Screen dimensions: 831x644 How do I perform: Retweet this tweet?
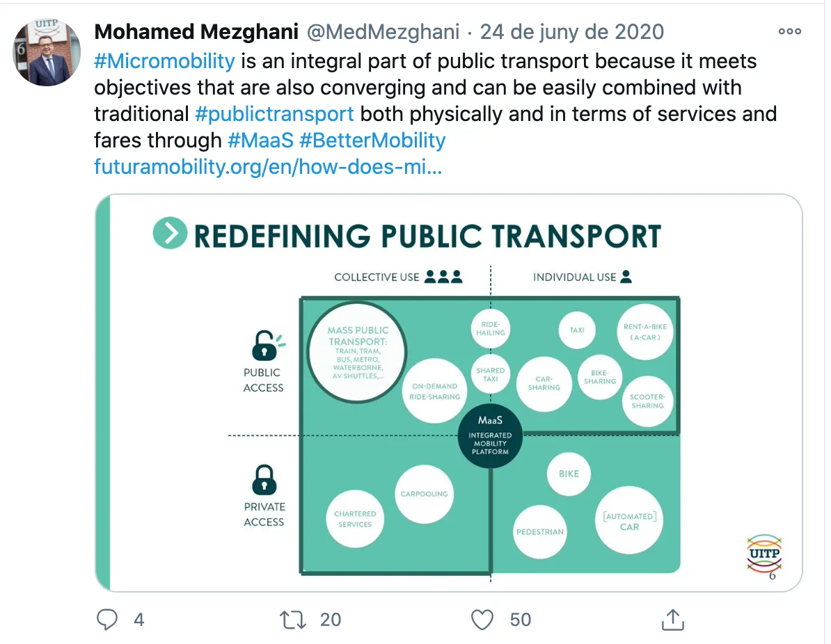(x=293, y=620)
